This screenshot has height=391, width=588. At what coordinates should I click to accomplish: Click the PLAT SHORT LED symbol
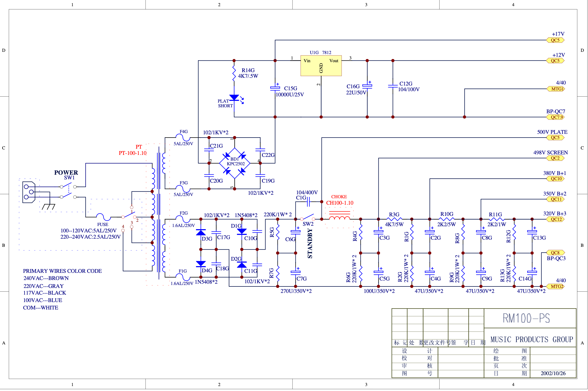[x=235, y=98]
